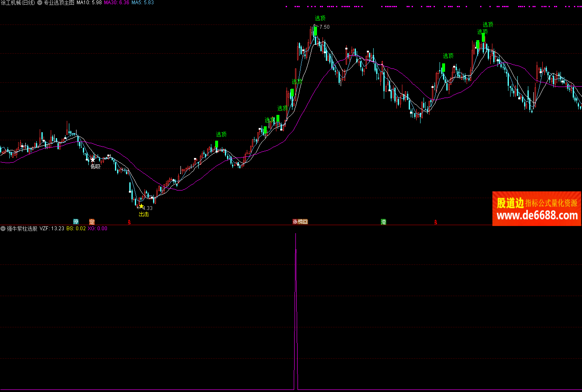Expand the 强牛紫柱选股 indicator dropdown

point(3,229)
